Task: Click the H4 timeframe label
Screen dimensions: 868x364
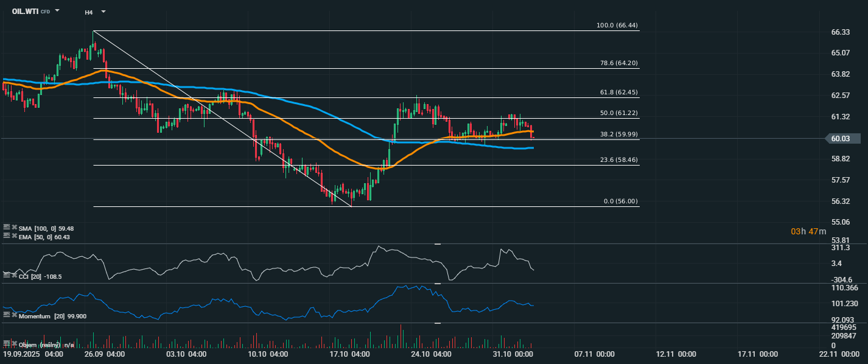Action: (89, 12)
